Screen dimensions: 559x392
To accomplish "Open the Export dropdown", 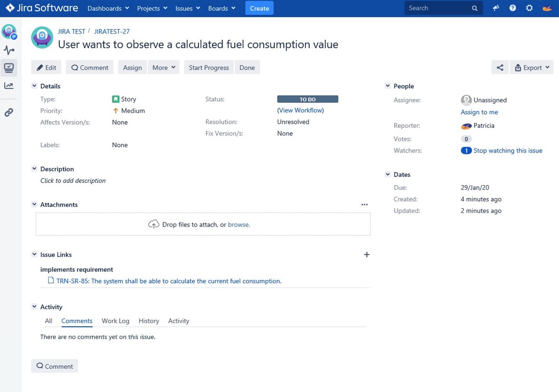I will [x=531, y=67].
